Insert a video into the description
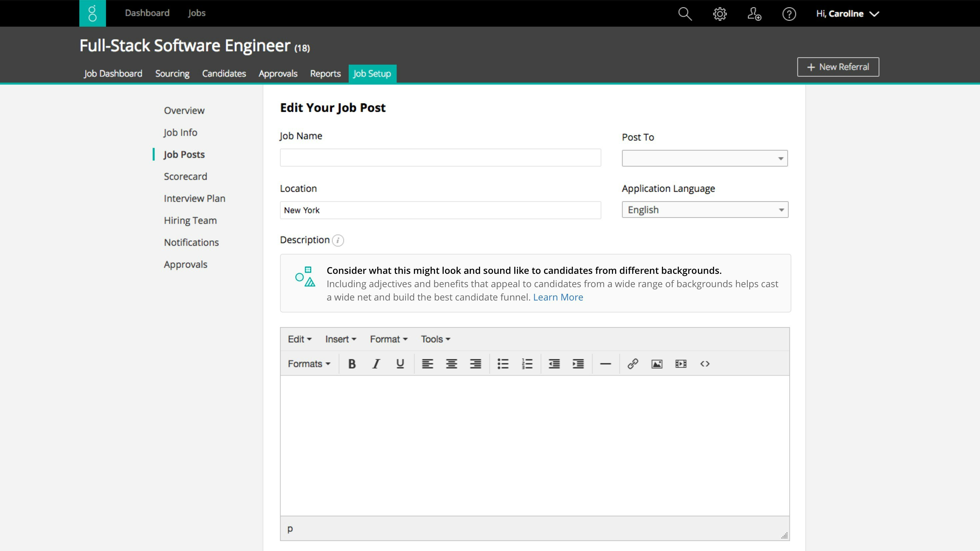 681,363
